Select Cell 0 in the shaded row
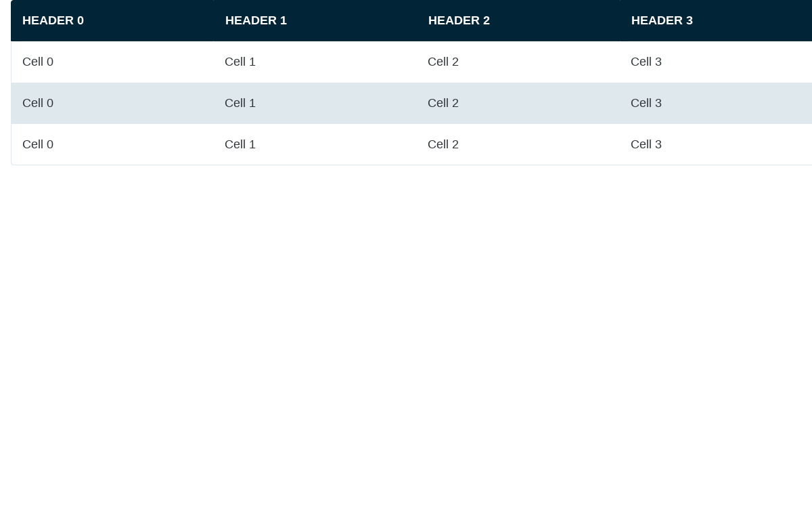812x508 pixels. [38, 103]
